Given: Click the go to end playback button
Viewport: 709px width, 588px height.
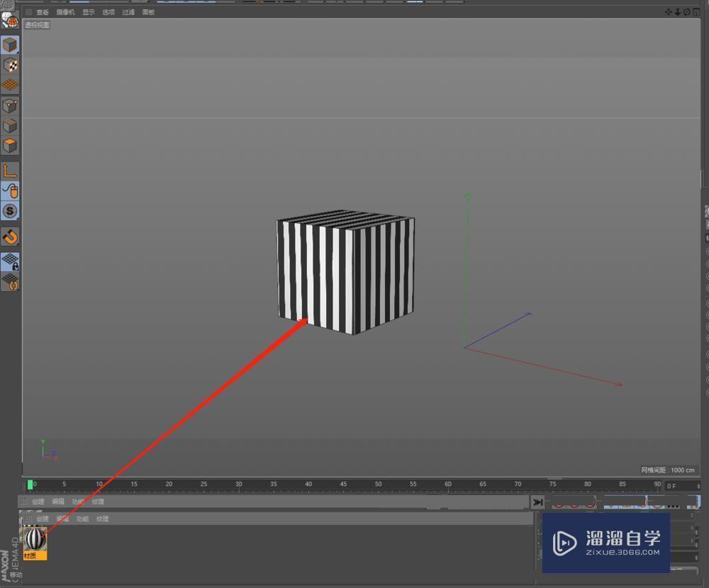Looking at the screenshot, I should coord(537,502).
